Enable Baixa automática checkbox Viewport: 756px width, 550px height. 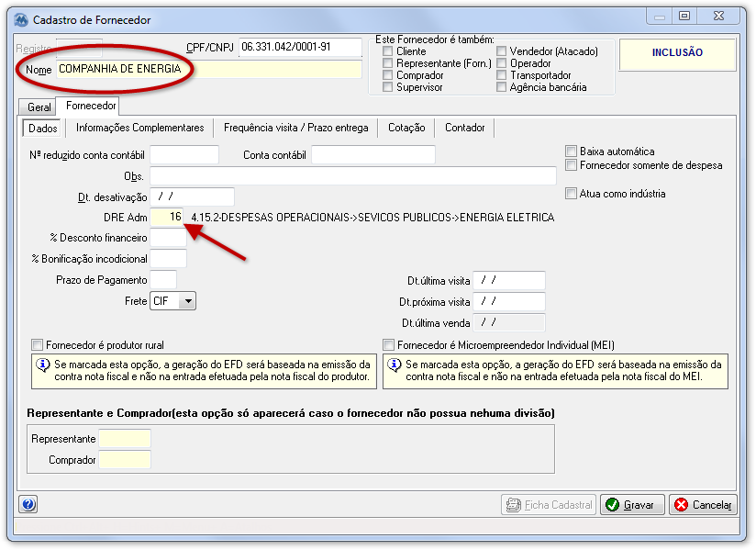click(x=571, y=151)
